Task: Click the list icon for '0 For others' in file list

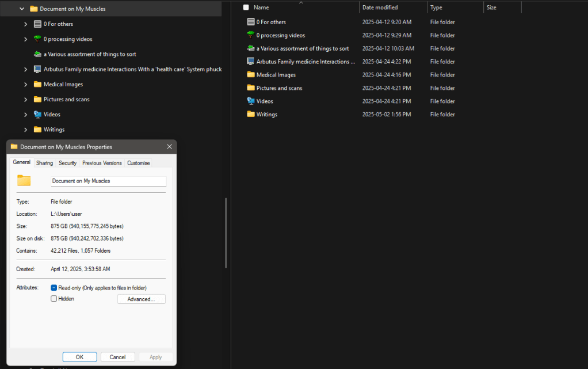Action: tap(250, 22)
